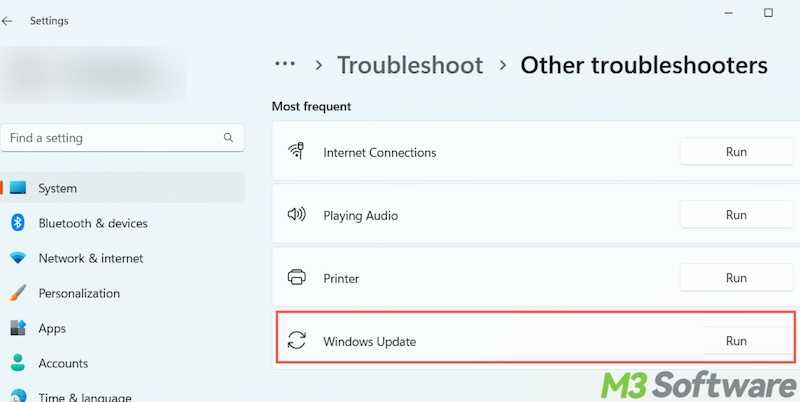This screenshot has width=800, height=402.
Task: Open Personalization settings
Action: [x=79, y=293]
